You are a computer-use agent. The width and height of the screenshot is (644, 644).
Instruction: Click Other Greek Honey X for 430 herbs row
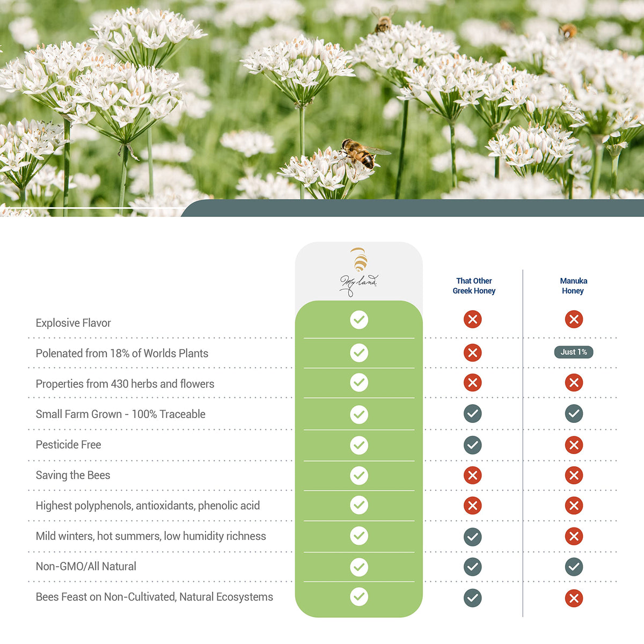(472, 383)
